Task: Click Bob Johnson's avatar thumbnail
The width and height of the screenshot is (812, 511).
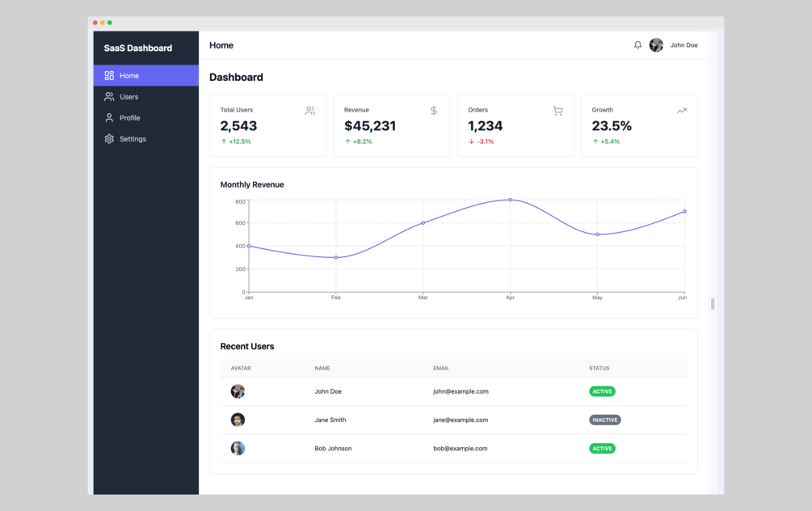Action: [x=238, y=448]
